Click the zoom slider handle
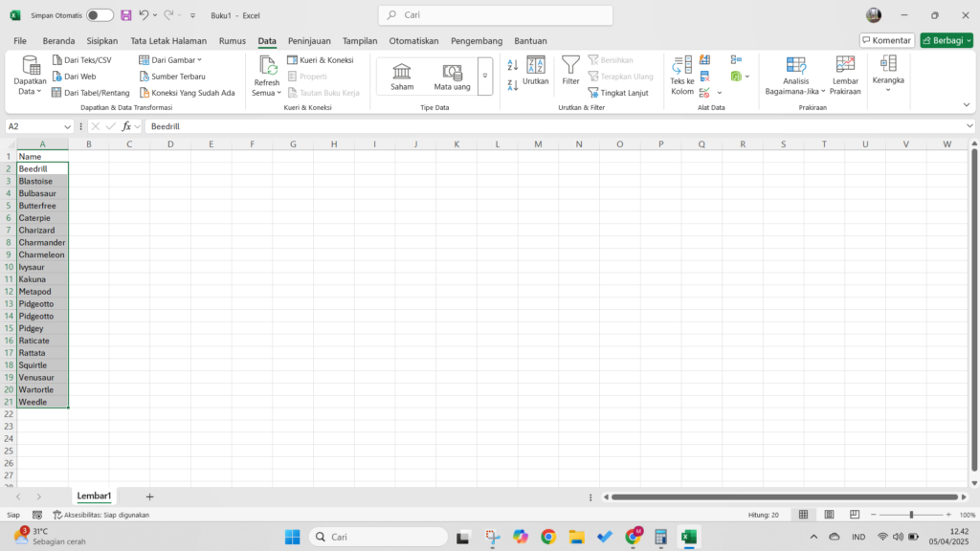The width and height of the screenshot is (980, 551). click(x=911, y=514)
